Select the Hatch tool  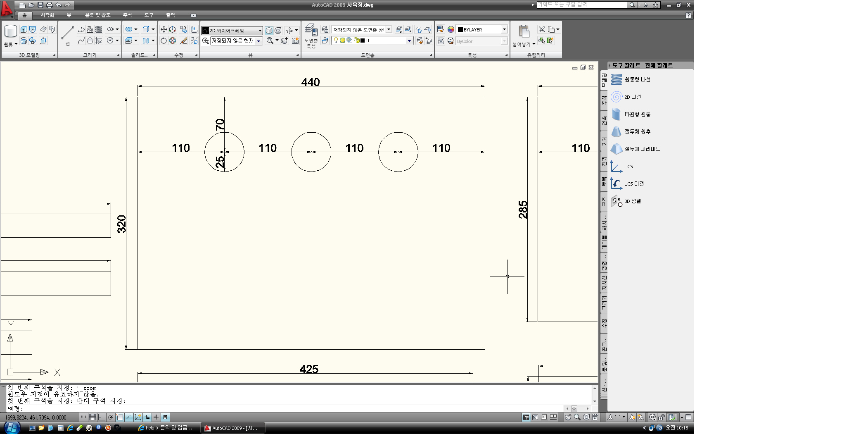click(99, 41)
